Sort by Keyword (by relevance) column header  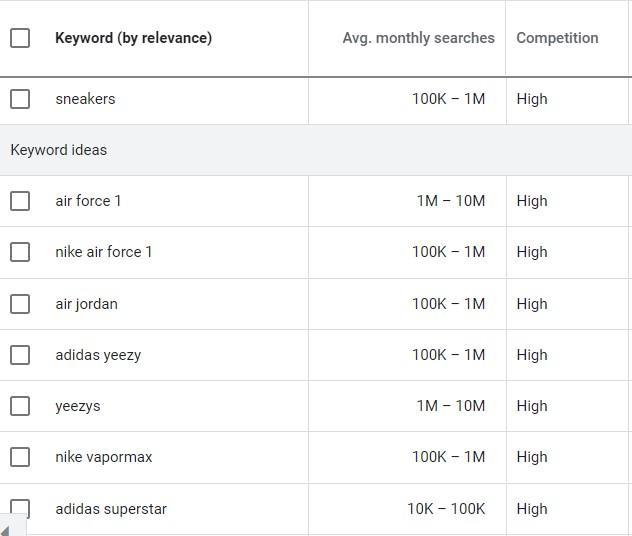pos(133,38)
